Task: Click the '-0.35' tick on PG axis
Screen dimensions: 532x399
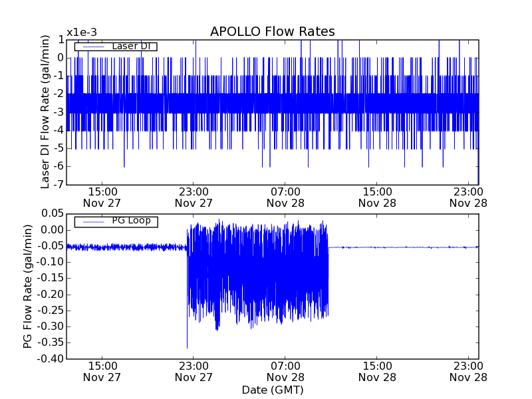Action: 51,342
